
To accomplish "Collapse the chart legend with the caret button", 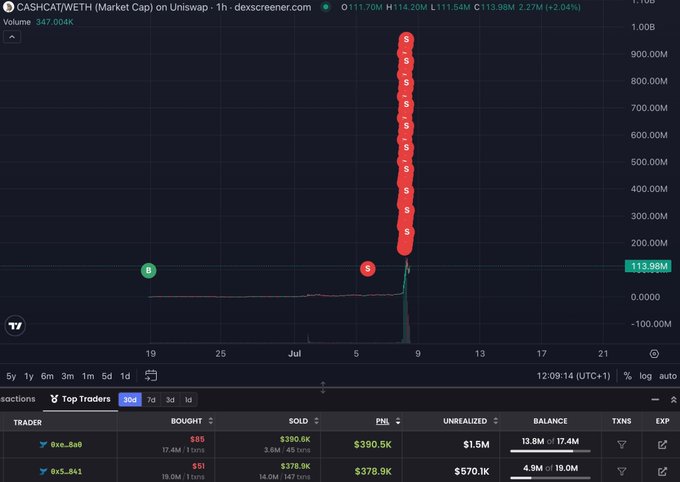I will [12, 37].
